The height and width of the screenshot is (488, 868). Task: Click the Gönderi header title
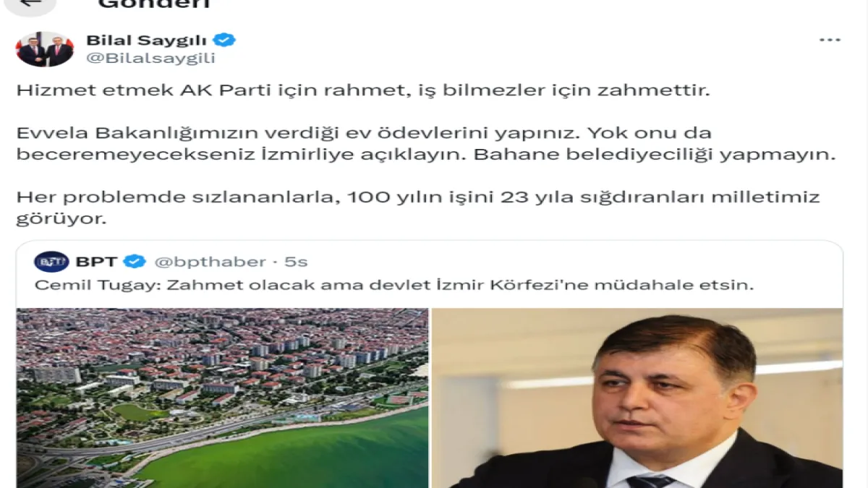pos(153,4)
